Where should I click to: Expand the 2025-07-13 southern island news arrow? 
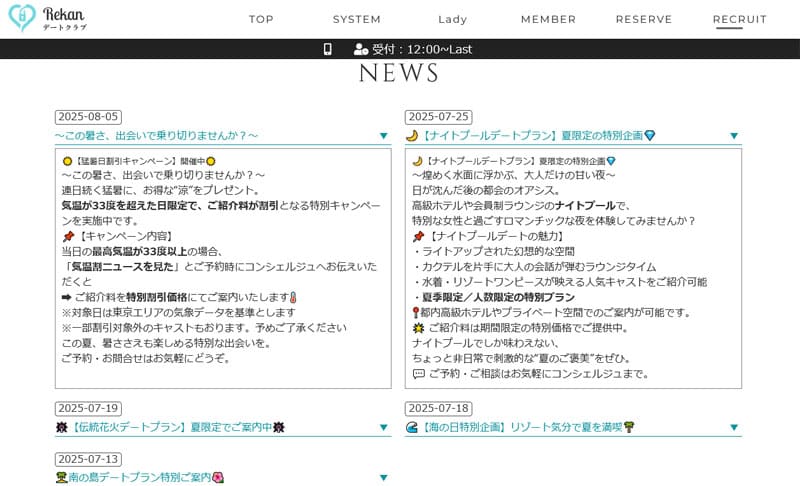click(x=384, y=477)
